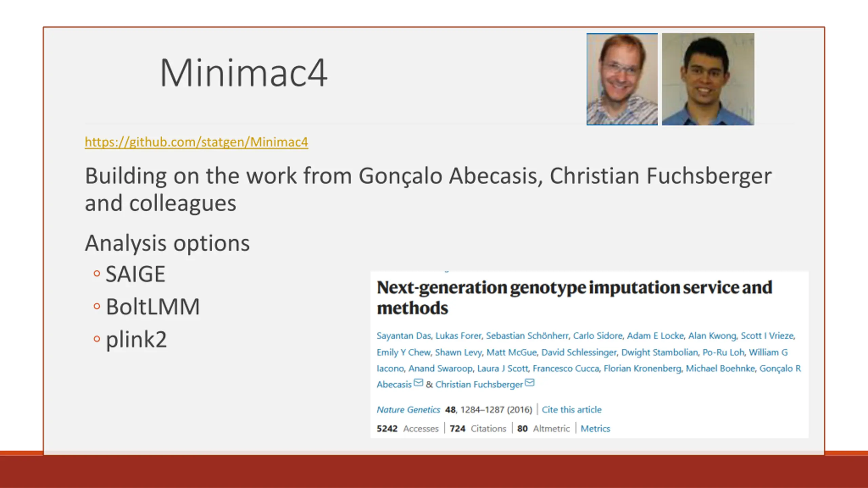Click the right portrait photo in blue shirt
Image resolution: width=868 pixels, height=488 pixels.
[708, 79]
